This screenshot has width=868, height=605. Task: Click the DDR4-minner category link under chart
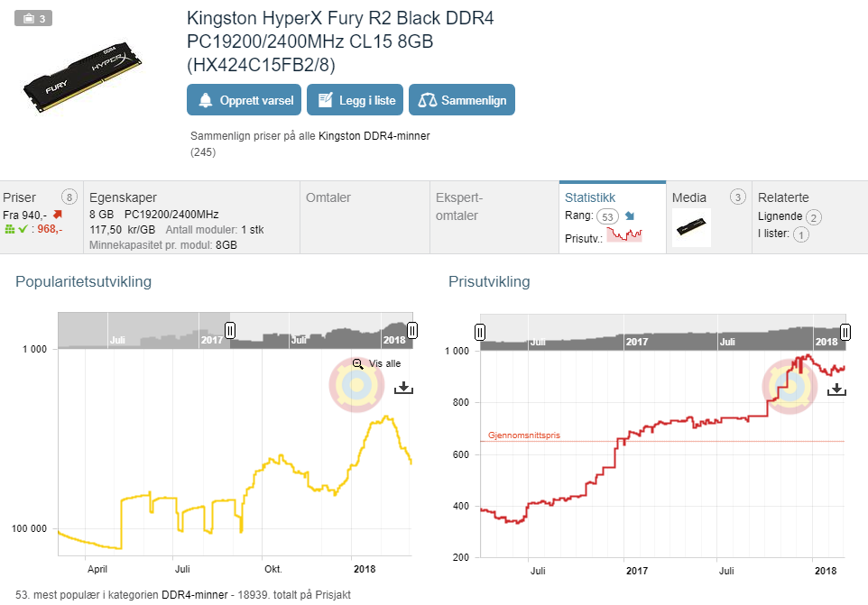pos(194,595)
